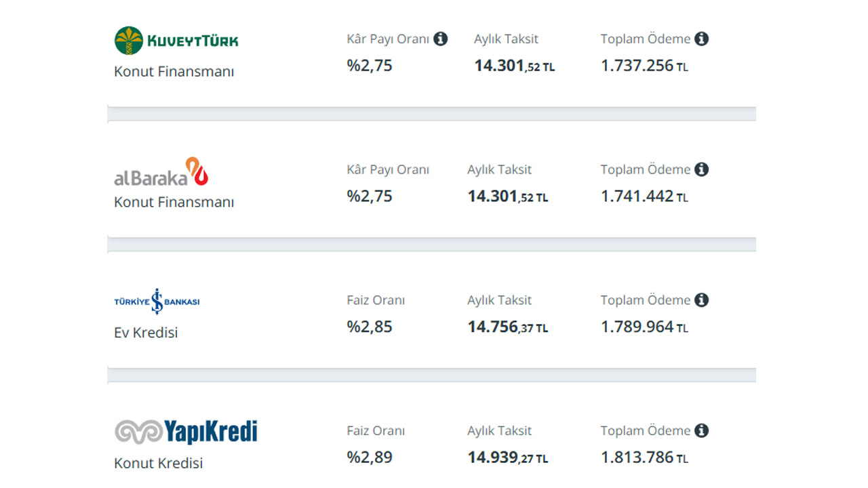Click the Albaraka bank logo
Screen dimensions: 868x488
[161, 172]
